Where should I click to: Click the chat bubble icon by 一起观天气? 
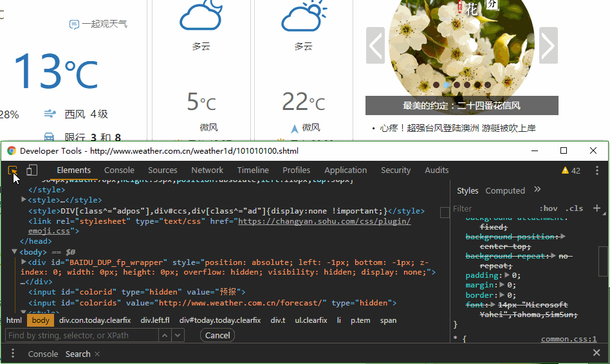click(74, 24)
